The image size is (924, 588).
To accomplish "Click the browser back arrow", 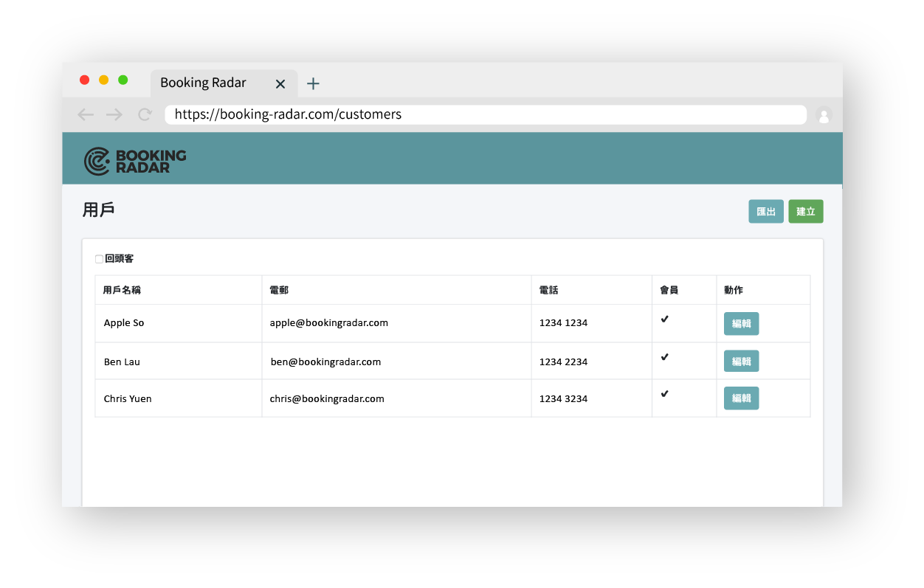I will [86, 114].
